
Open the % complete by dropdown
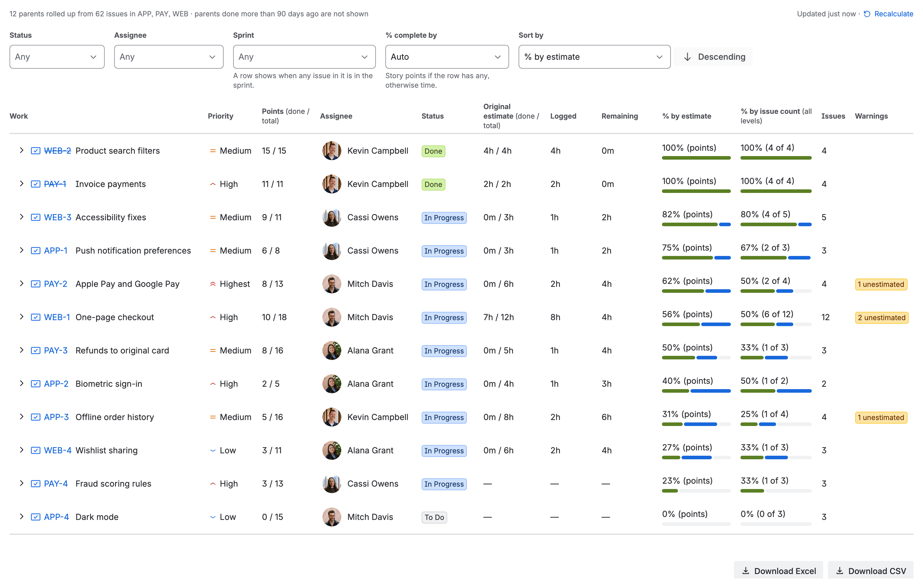click(447, 57)
